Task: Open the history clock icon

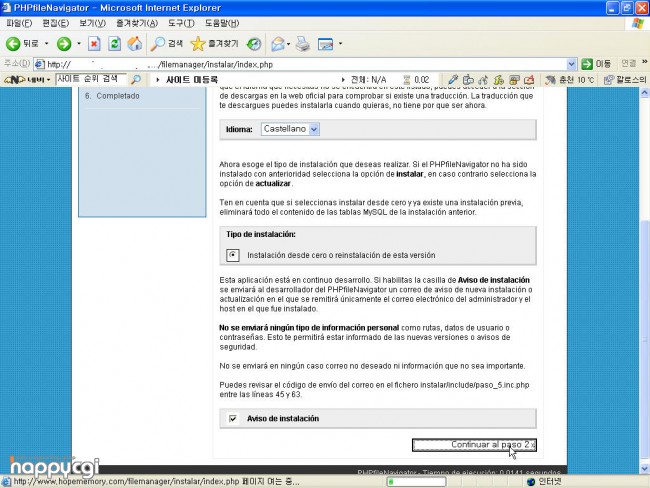Action: [x=254, y=44]
